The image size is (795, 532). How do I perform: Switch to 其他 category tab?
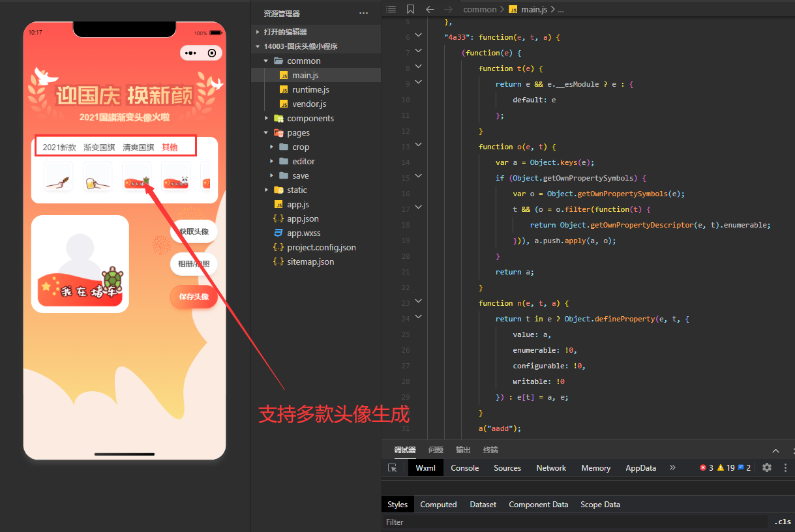170,147
